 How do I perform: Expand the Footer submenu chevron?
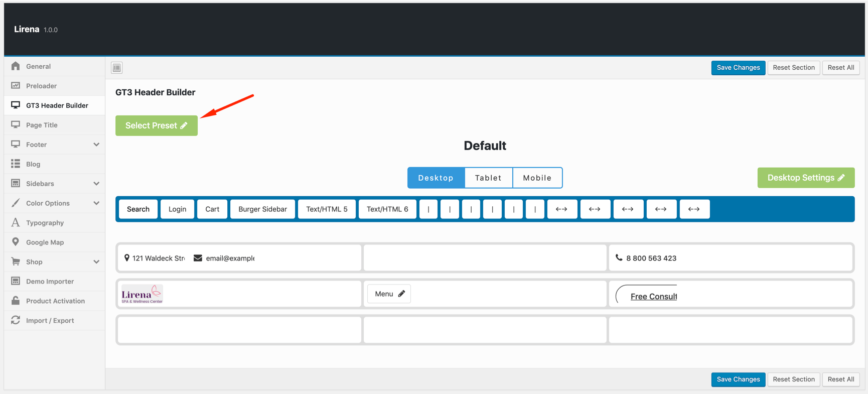coord(96,145)
